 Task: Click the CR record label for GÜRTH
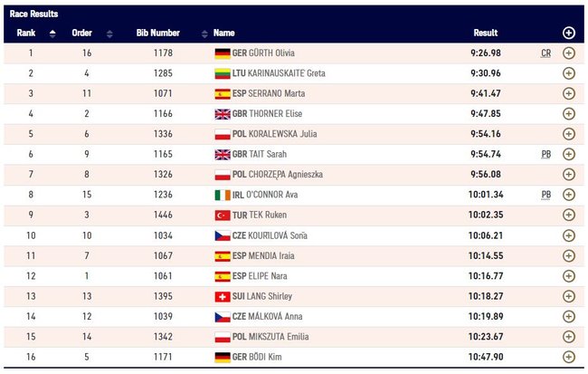pyautogui.click(x=545, y=53)
